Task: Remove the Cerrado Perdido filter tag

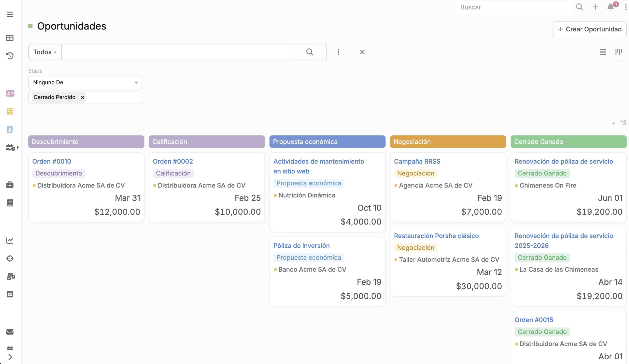Action: click(x=82, y=98)
